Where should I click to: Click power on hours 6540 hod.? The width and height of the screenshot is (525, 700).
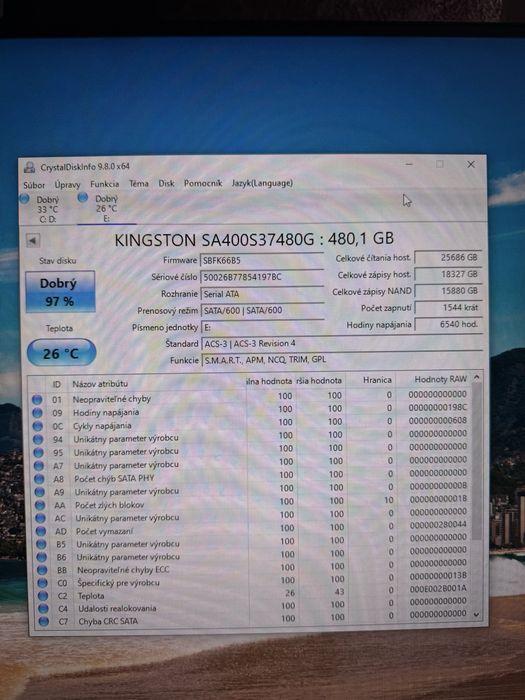[x=448, y=324]
